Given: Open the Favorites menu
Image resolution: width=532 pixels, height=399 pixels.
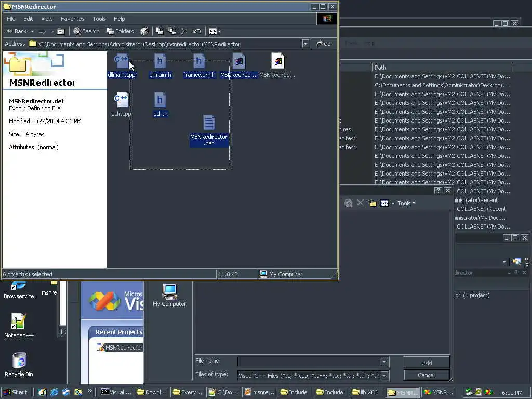Looking at the screenshot, I should coord(73,19).
